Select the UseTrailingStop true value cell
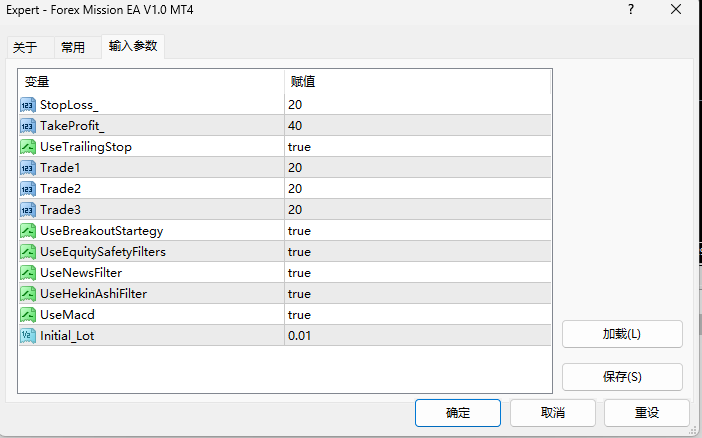702x438 pixels. (418, 147)
